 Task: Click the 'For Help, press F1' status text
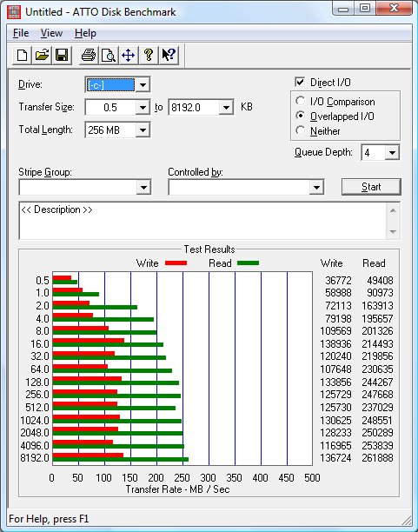point(49,519)
